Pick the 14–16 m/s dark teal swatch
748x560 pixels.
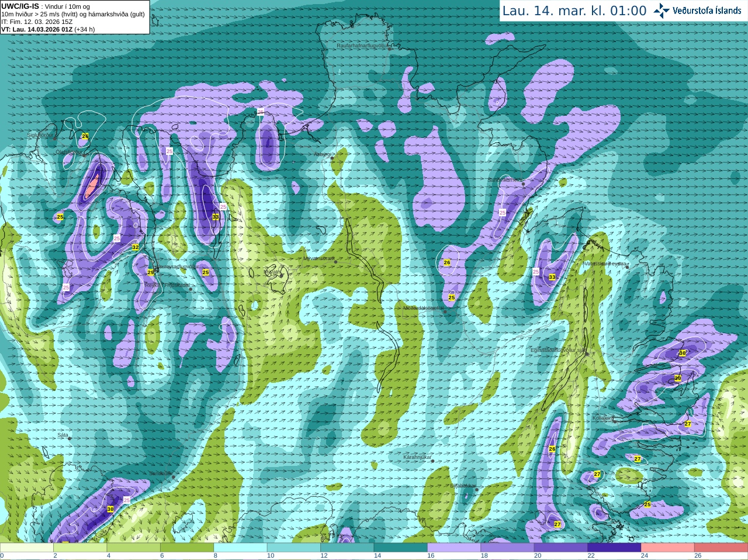coord(402,548)
